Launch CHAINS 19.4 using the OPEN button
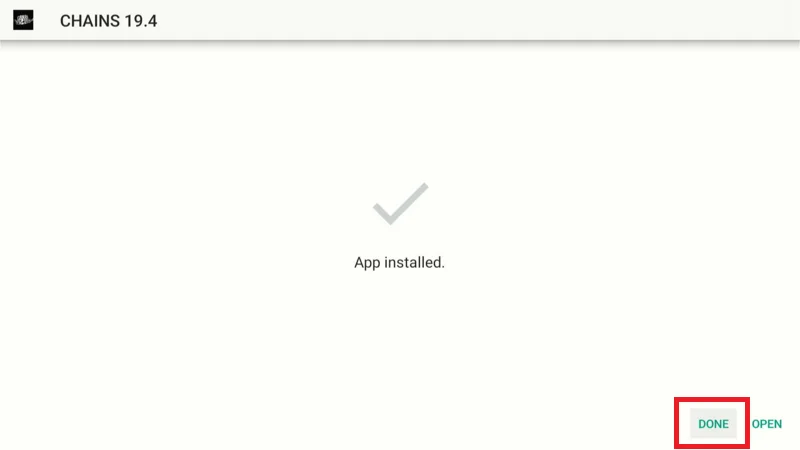 pyautogui.click(x=766, y=424)
